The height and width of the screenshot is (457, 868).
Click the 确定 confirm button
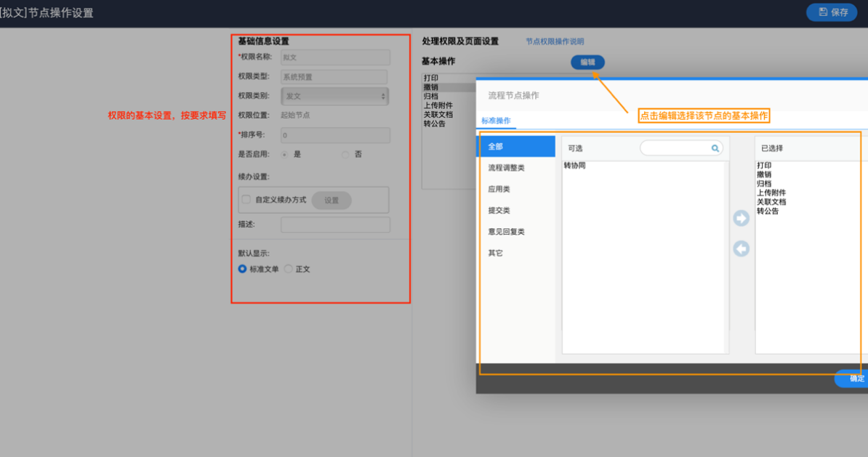(x=856, y=379)
